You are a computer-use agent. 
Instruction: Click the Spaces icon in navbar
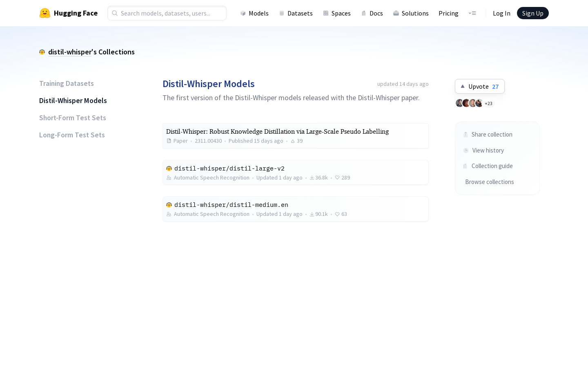[x=326, y=13]
